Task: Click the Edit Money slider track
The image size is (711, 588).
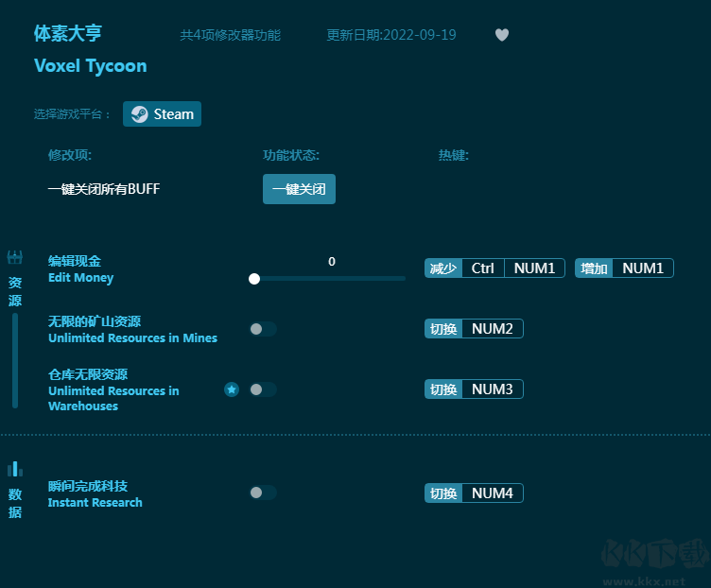Action: [x=330, y=279]
